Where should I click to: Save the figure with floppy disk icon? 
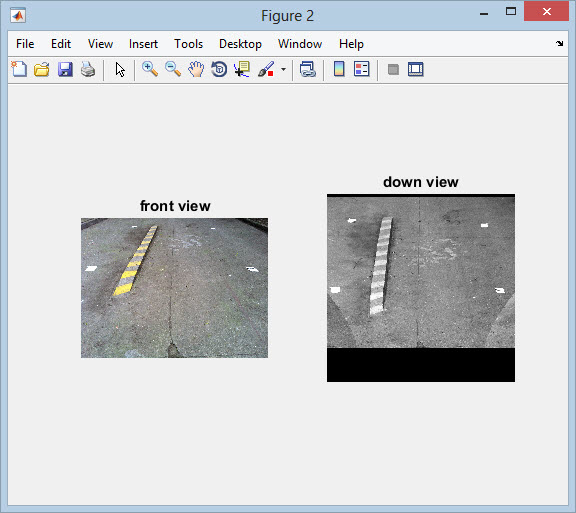(65, 69)
